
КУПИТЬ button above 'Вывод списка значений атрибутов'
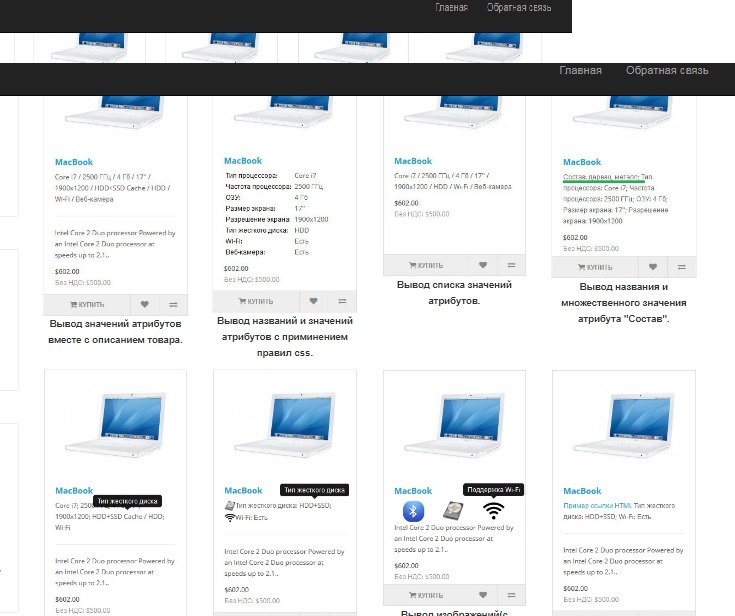[426, 265]
